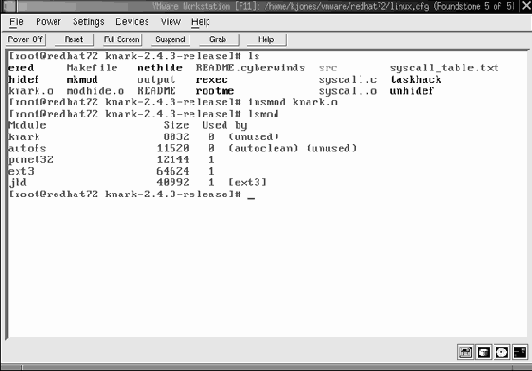
Task: Click the "syscall.c" file name
Action: 348,79
